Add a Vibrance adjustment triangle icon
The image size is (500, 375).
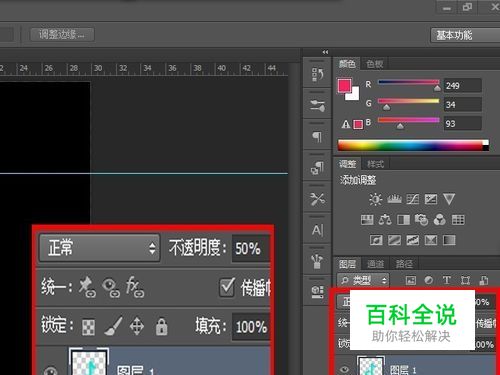pos(449,199)
